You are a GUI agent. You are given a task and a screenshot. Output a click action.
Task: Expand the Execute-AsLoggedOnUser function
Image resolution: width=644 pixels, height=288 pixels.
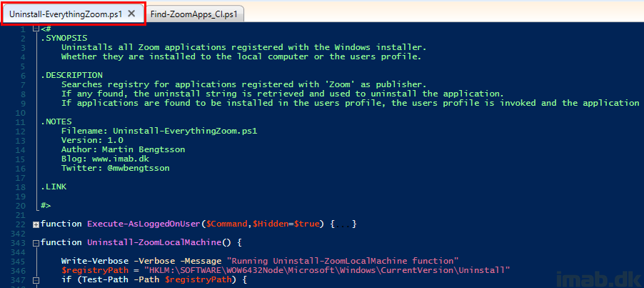click(x=36, y=224)
